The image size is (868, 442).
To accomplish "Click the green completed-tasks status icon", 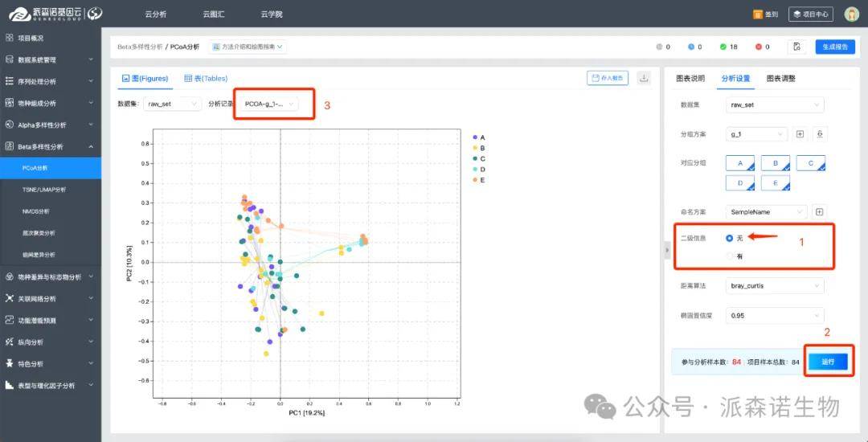I will [723, 47].
